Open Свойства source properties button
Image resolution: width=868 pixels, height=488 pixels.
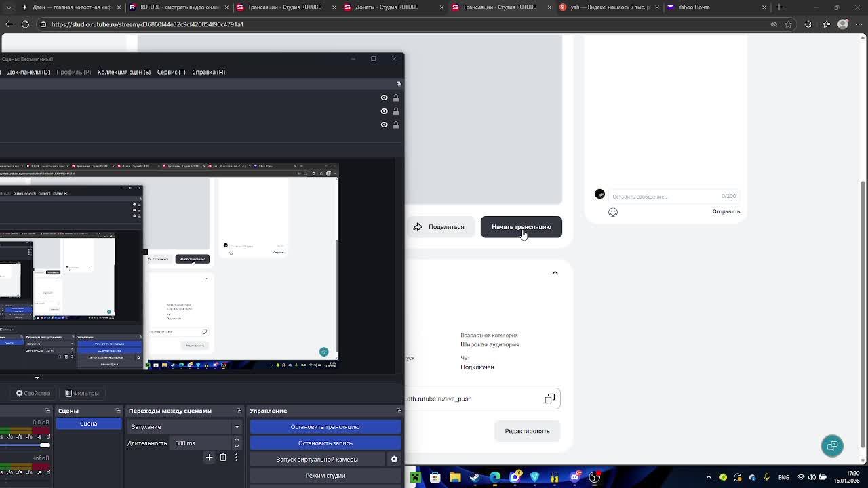[33, 393]
